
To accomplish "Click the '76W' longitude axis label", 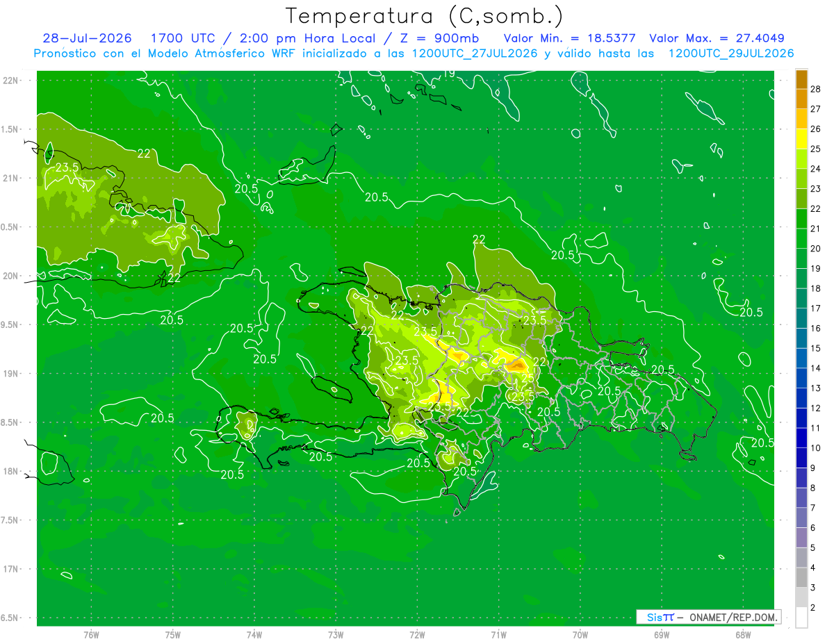I will coord(91,635).
